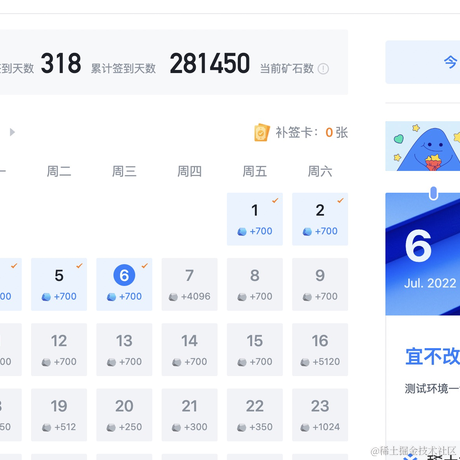460x460 pixels.
Task: Click the ore icon on day 2
Action: coord(307,231)
